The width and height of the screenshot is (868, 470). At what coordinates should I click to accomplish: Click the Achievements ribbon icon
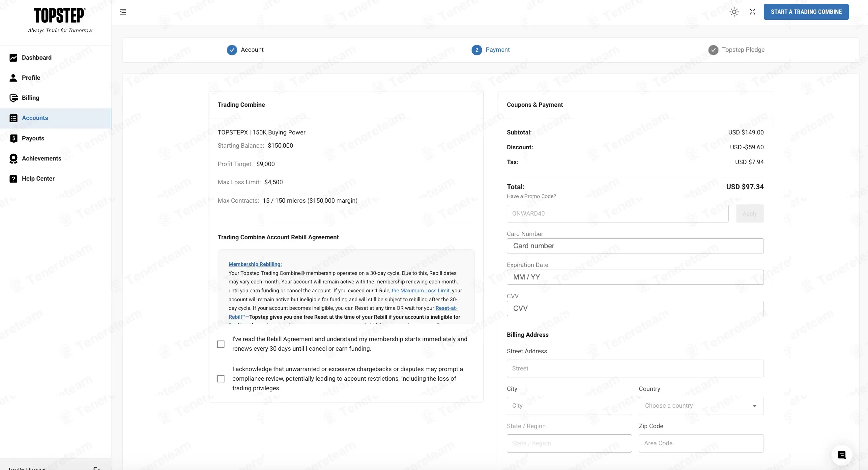[x=14, y=159]
